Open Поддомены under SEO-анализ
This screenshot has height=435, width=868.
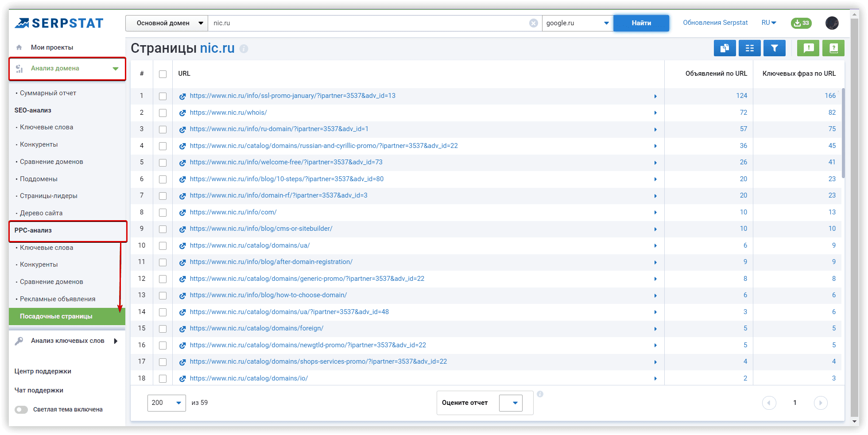coord(39,179)
